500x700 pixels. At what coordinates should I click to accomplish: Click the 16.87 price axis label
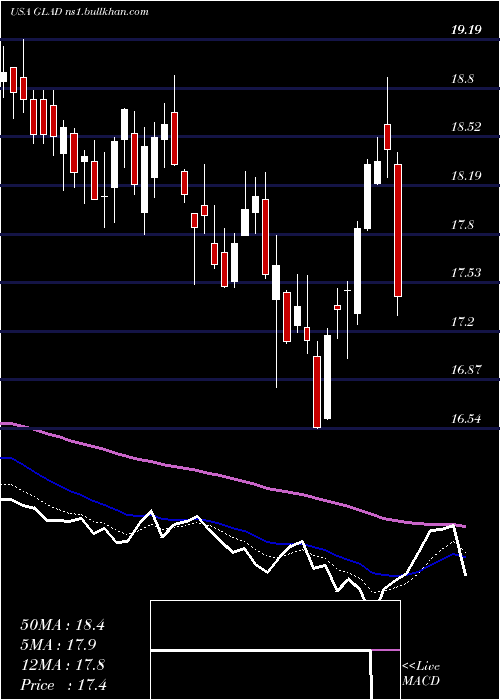click(466, 370)
